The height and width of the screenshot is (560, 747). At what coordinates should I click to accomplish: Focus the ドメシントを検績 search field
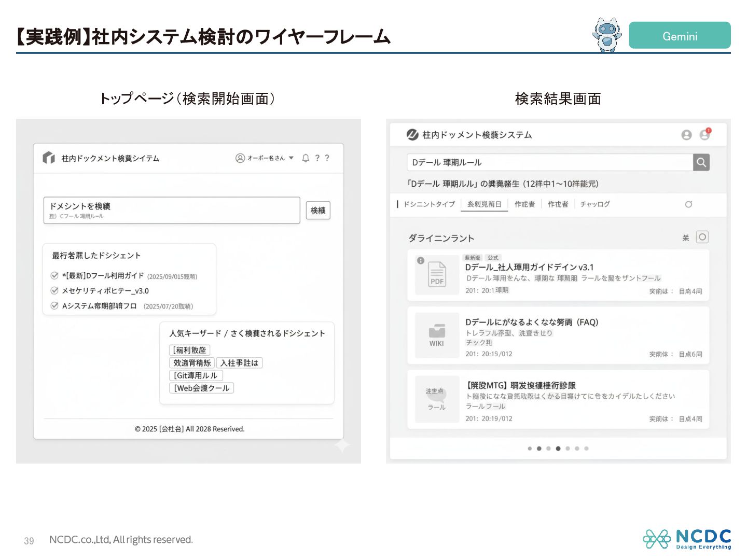172,211
